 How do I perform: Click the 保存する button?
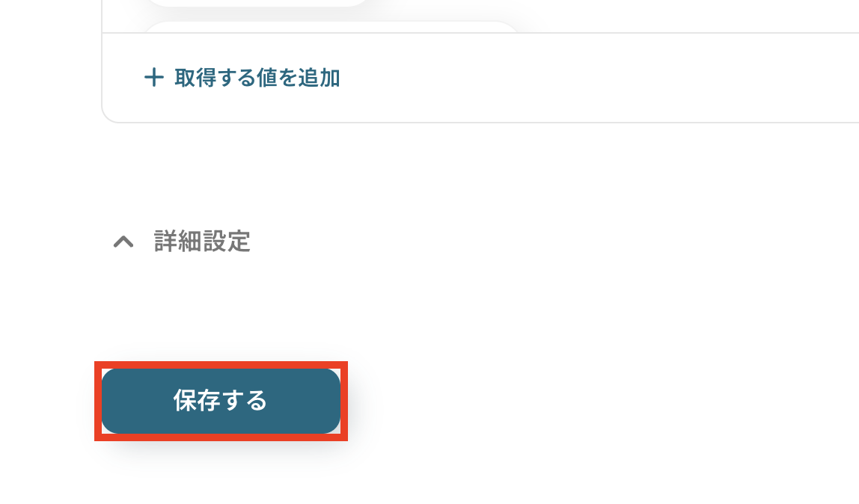(221, 401)
